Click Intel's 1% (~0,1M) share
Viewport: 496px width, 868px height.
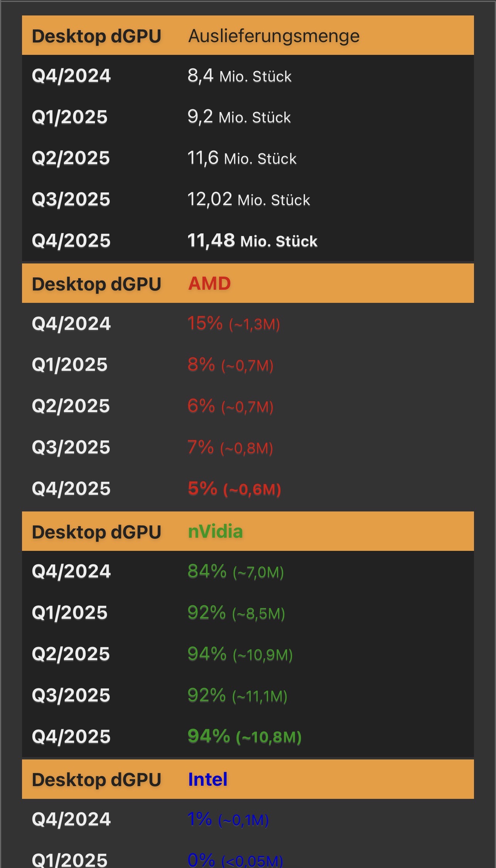click(228, 820)
